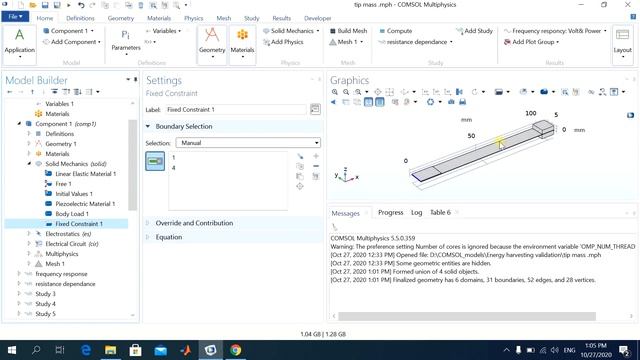Click the Windows Start button

(x=12, y=350)
